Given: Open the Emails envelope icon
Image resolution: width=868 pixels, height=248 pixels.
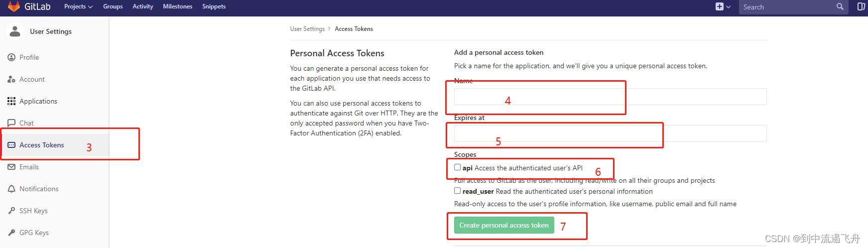Looking at the screenshot, I should 11,167.
